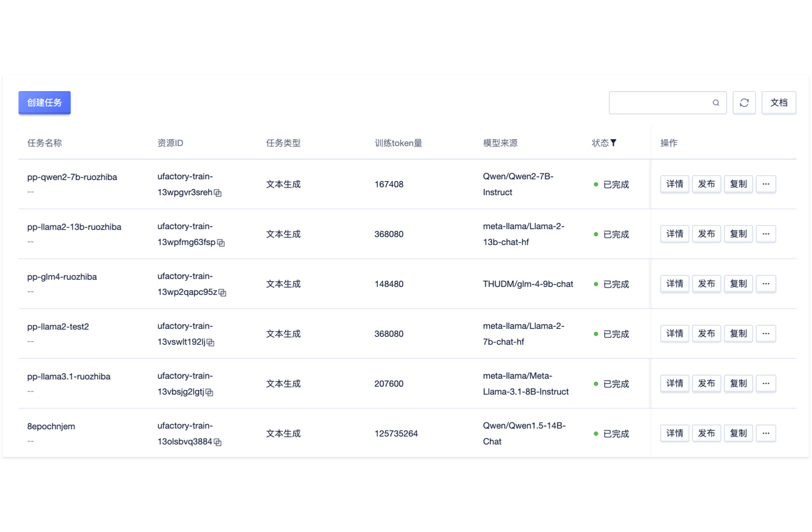Image resolution: width=812 pixels, height=532 pixels.
Task: Copy resource ID ufactory-train-13vbsjg2lgtj
Action: [x=209, y=392]
